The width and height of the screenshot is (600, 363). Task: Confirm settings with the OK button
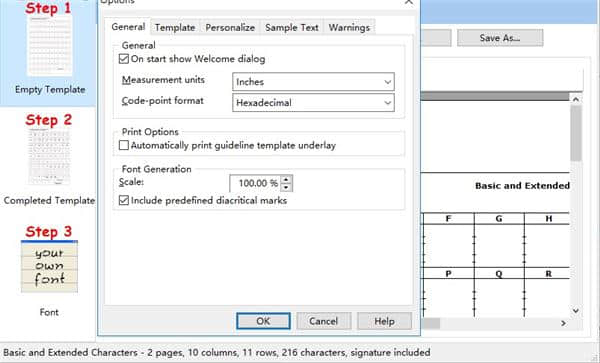click(x=263, y=321)
